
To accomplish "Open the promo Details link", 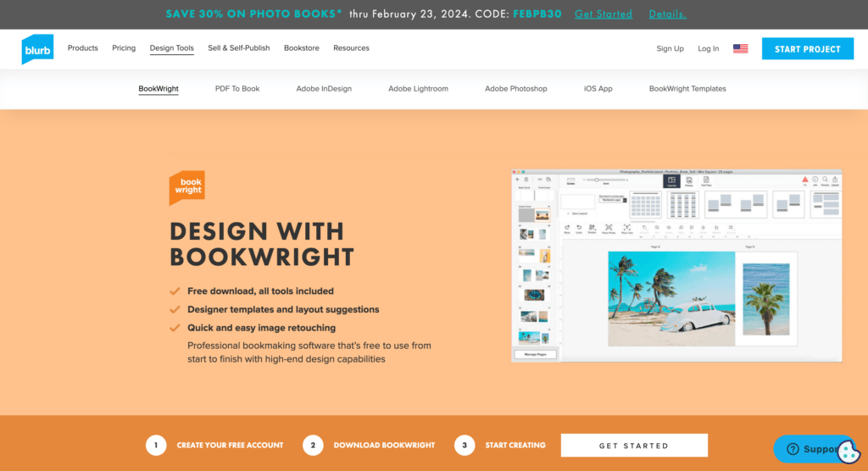I will coord(668,14).
